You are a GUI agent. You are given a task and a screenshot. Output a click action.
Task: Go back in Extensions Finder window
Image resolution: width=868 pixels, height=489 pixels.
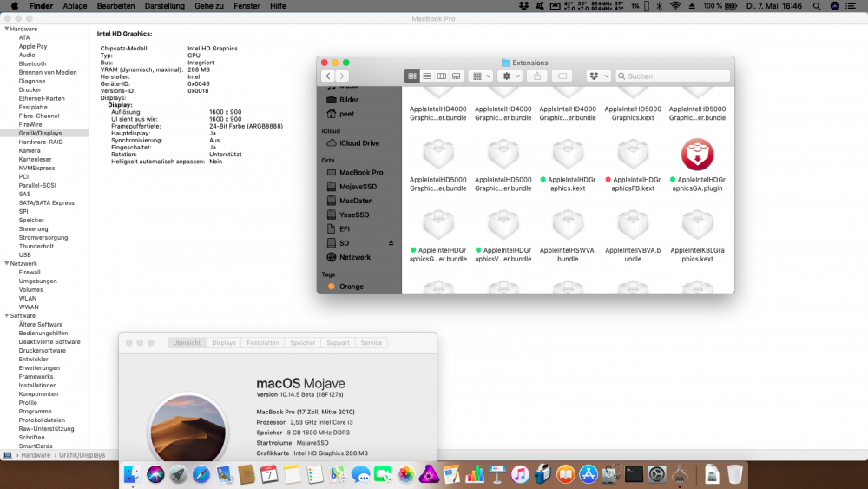[x=328, y=76]
